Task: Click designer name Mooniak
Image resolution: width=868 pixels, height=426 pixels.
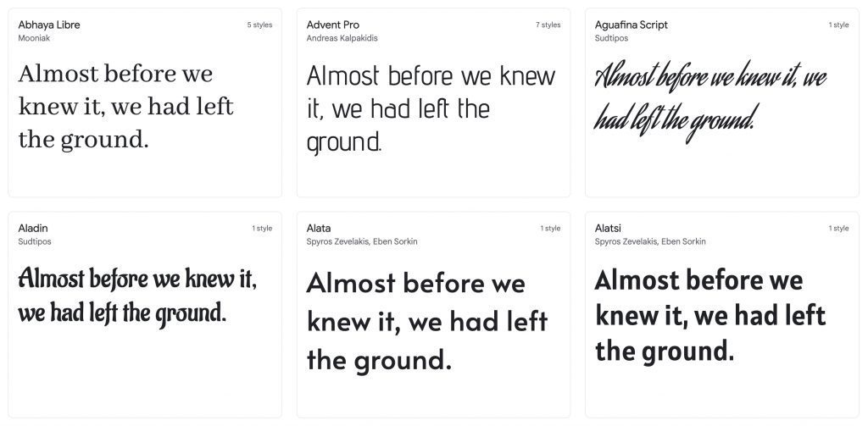Action: [34, 38]
